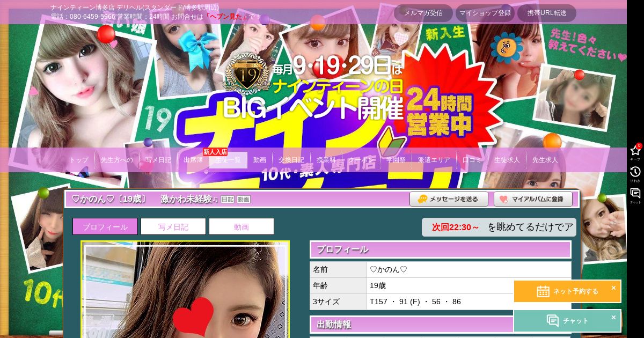Image resolution: width=644 pixels, height=338 pixels.
Task: Switch to the 写メ日記 tab
Action: [173, 226]
